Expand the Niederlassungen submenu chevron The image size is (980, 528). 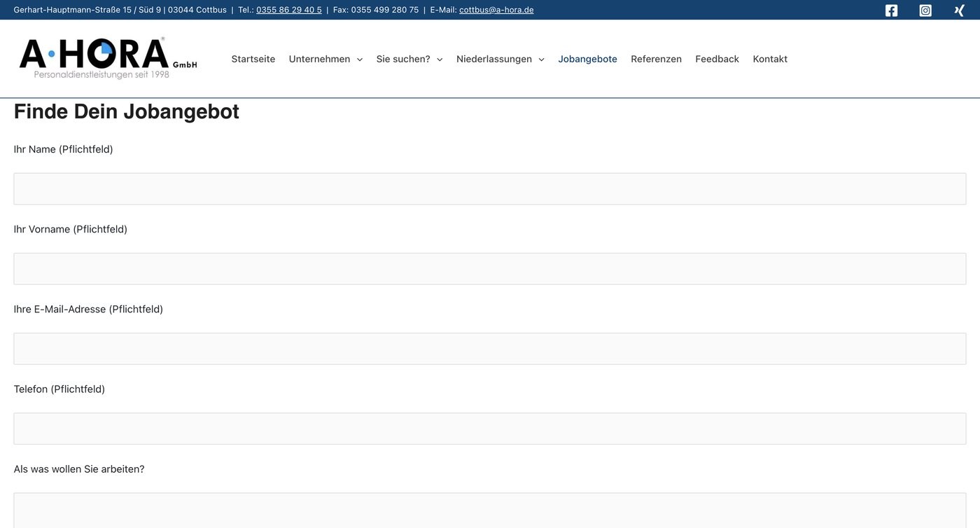[x=541, y=60]
